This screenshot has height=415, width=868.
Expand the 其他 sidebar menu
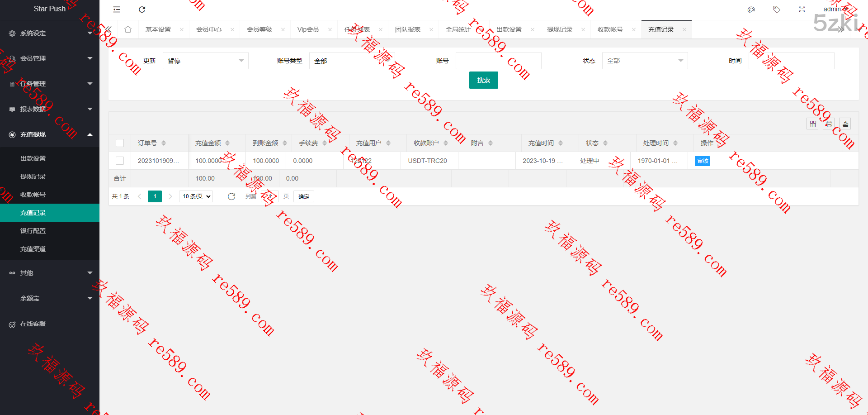tap(50, 273)
